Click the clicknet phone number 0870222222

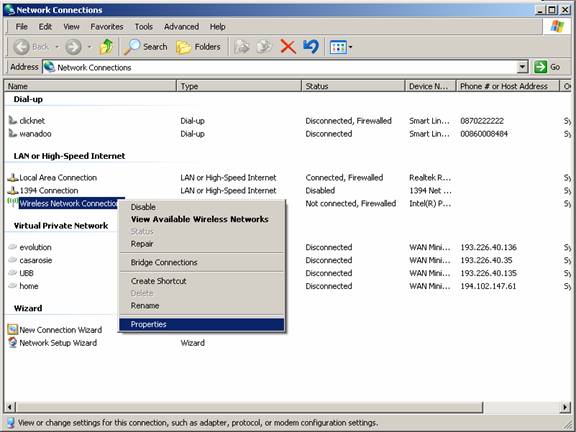coord(482,121)
